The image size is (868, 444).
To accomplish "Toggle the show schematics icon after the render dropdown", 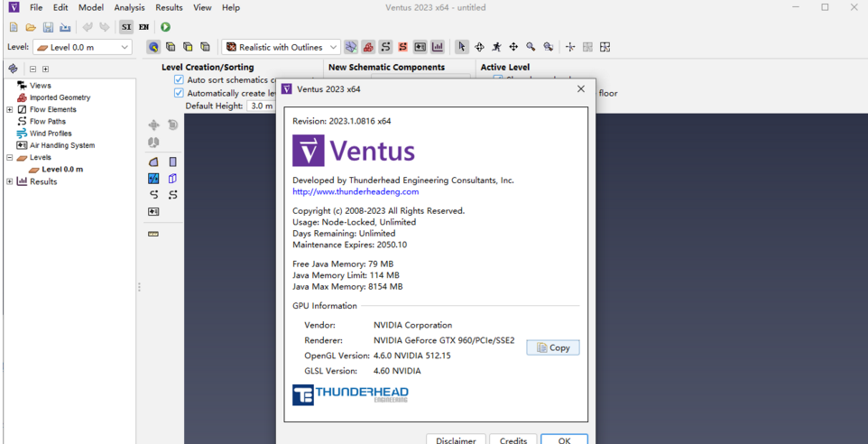I will click(x=350, y=47).
